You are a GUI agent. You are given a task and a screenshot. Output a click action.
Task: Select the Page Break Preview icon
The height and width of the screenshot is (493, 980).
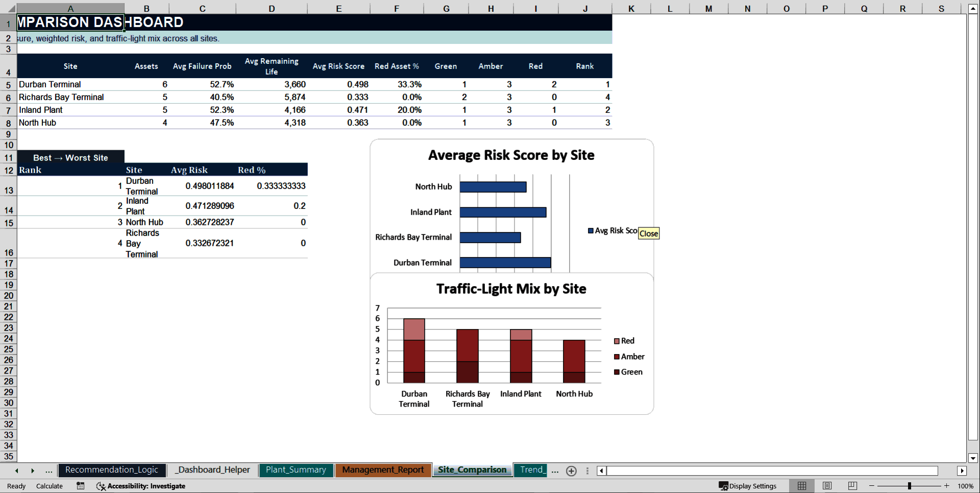click(x=851, y=486)
